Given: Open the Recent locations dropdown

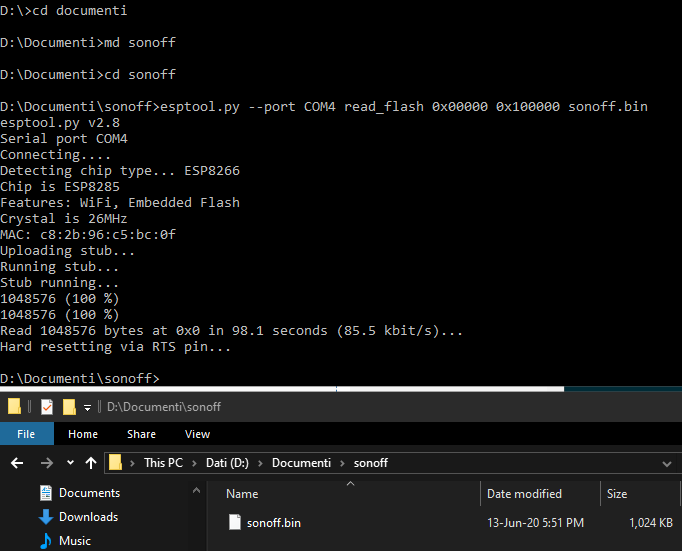Looking at the screenshot, I should [x=70, y=463].
